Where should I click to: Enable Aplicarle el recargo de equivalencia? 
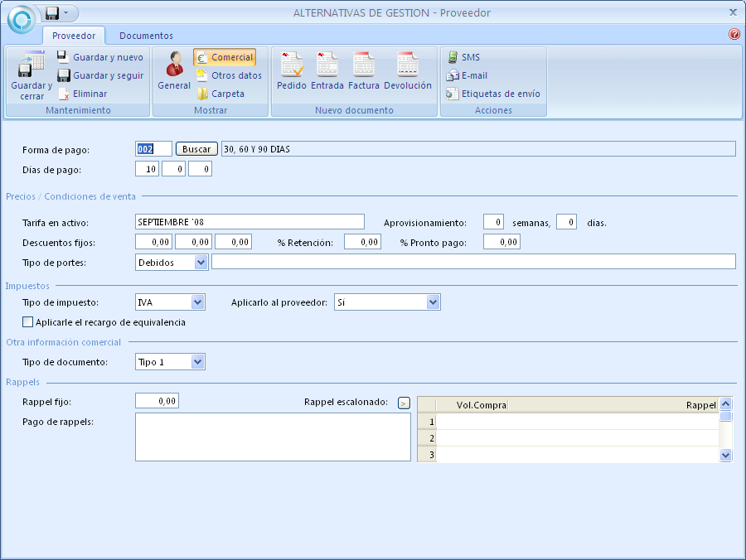pos(28,322)
